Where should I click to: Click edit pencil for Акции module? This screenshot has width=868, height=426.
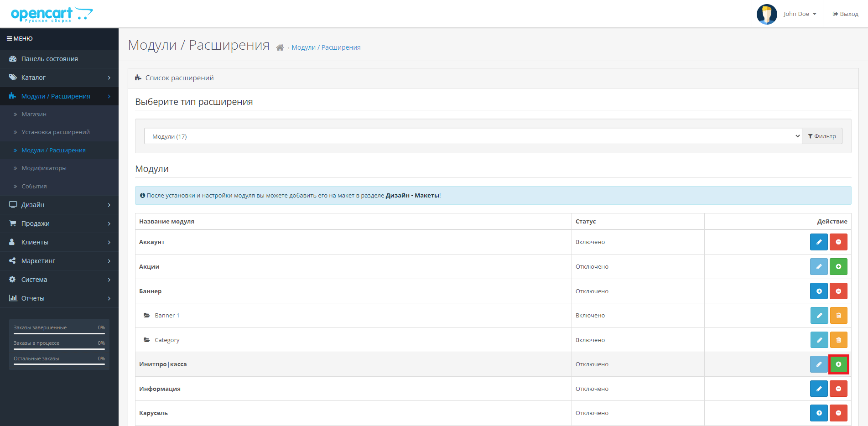(819, 266)
